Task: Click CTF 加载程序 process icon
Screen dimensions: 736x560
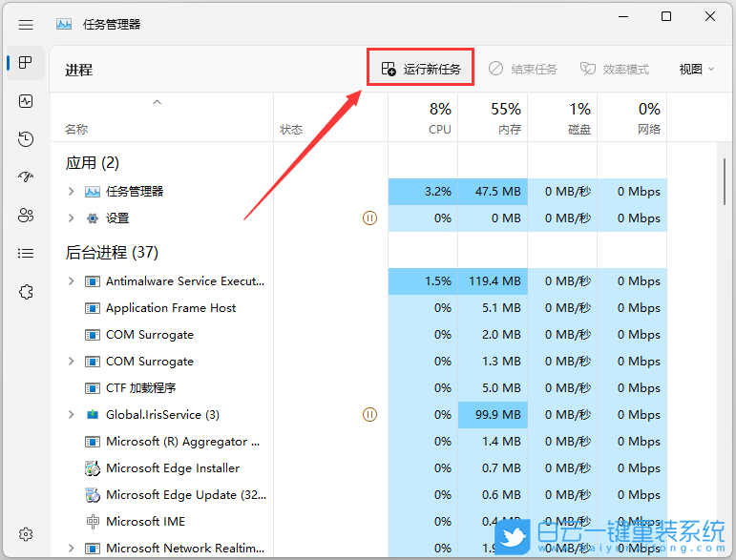Action: (93, 388)
